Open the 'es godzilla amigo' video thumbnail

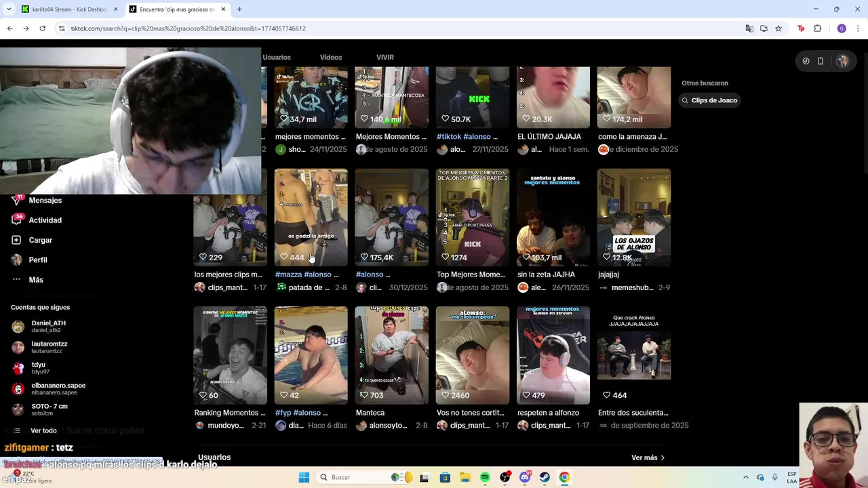pos(311,217)
